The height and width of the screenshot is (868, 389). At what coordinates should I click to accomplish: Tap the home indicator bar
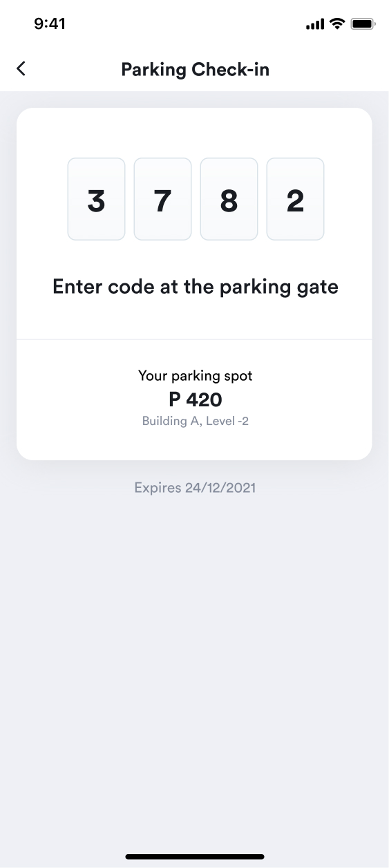pyautogui.click(x=195, y=856)
